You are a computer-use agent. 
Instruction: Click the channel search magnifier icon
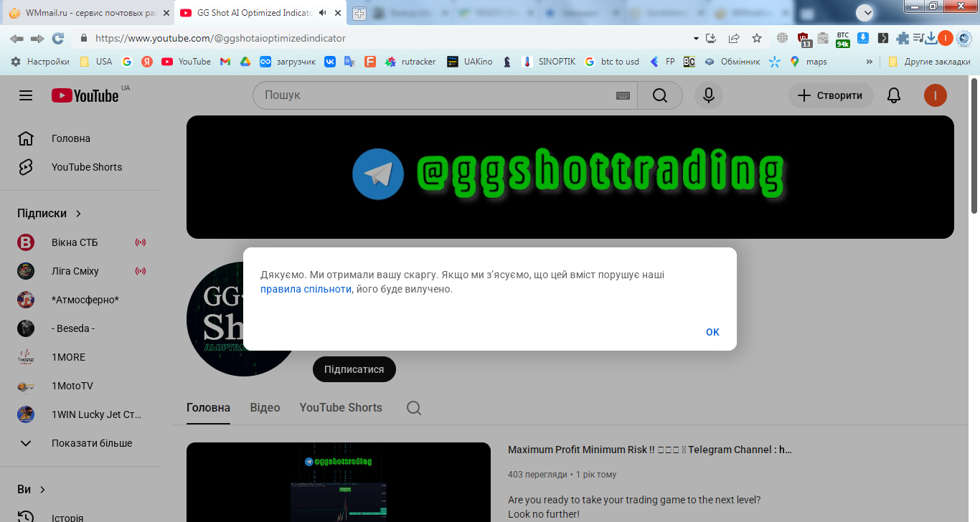414,408
